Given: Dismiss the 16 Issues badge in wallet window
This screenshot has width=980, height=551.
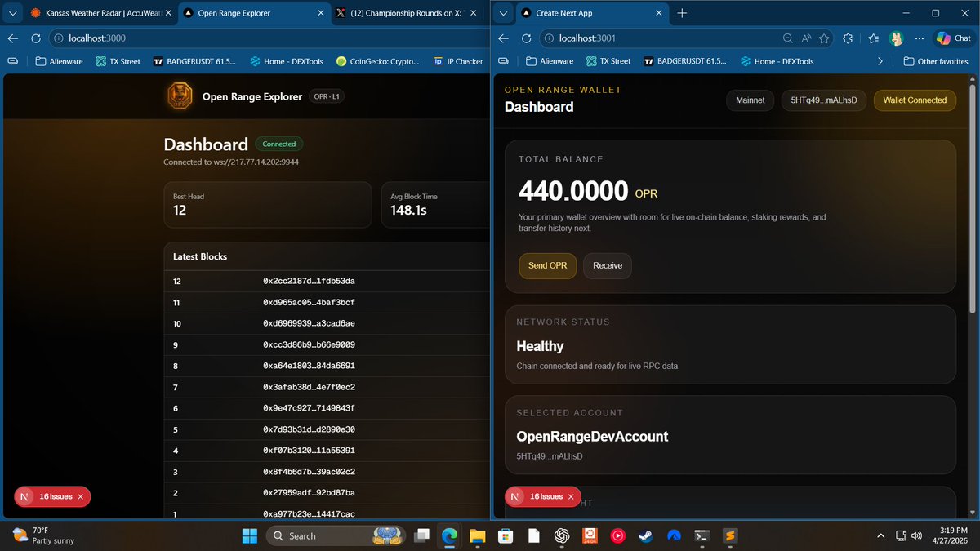Looking at the screenshot, I should click(571, 496).
